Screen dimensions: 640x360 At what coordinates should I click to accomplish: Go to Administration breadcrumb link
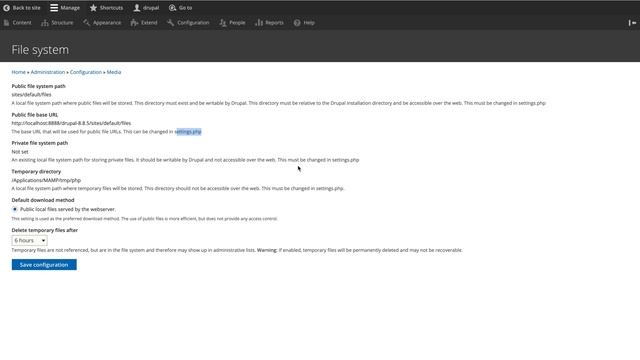48,72
